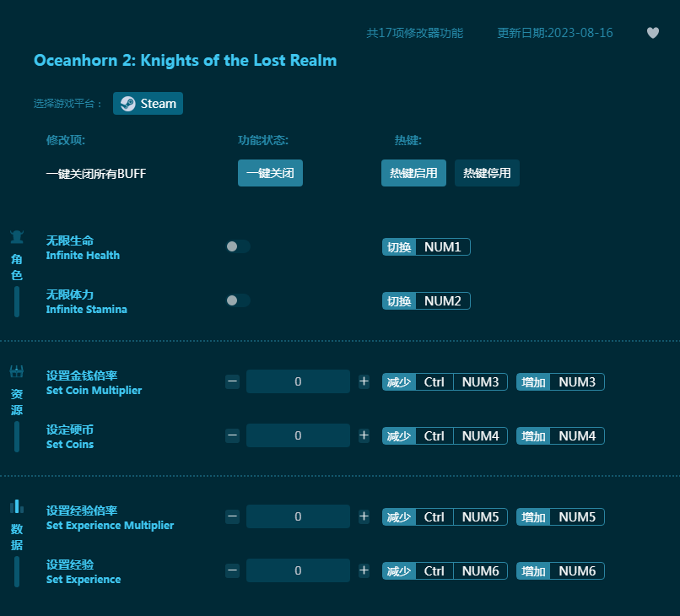Click the 增加 NUM6 increase hotkey

[x=560, y=571]
